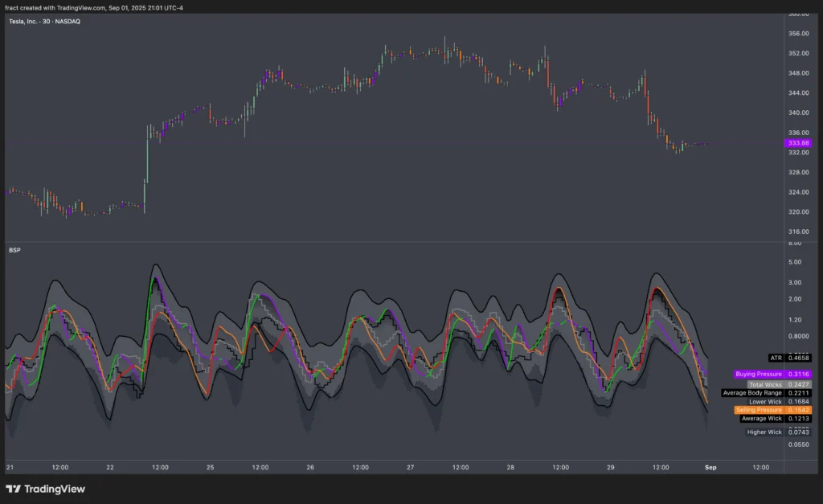Click 320.00 on the price scale

click(798, 212)
